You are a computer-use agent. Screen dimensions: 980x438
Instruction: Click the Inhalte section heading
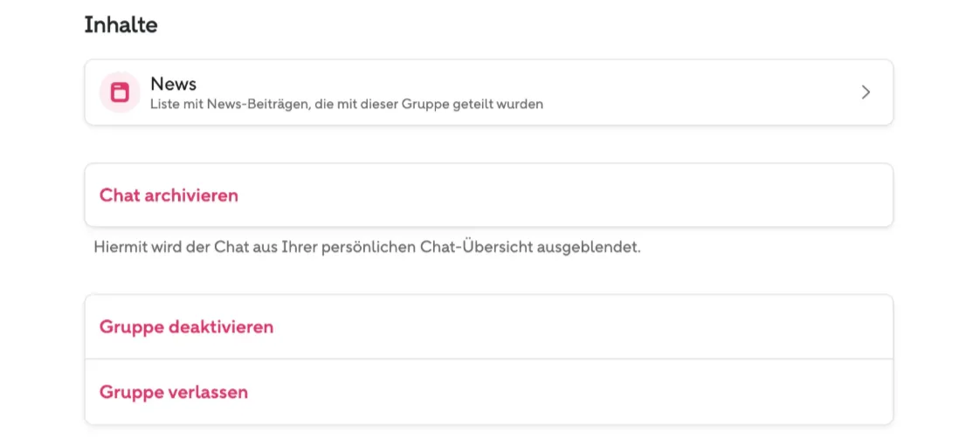coord(121,25)
